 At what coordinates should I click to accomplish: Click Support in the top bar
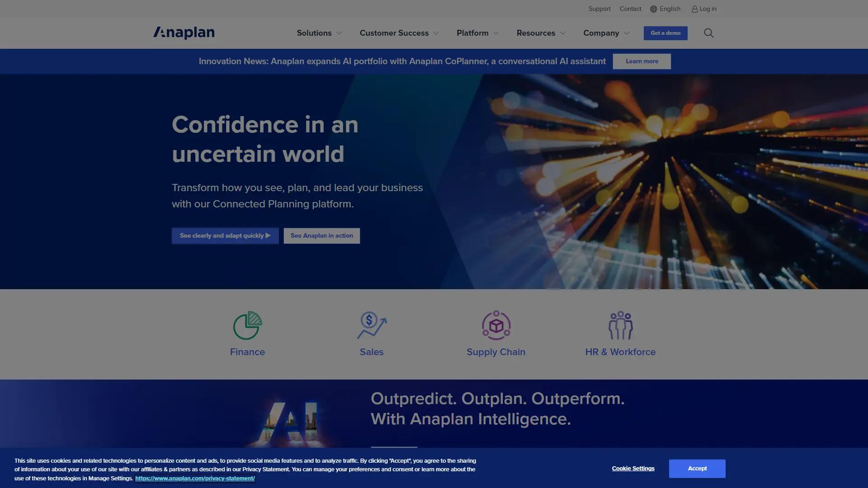coord(599,9)
